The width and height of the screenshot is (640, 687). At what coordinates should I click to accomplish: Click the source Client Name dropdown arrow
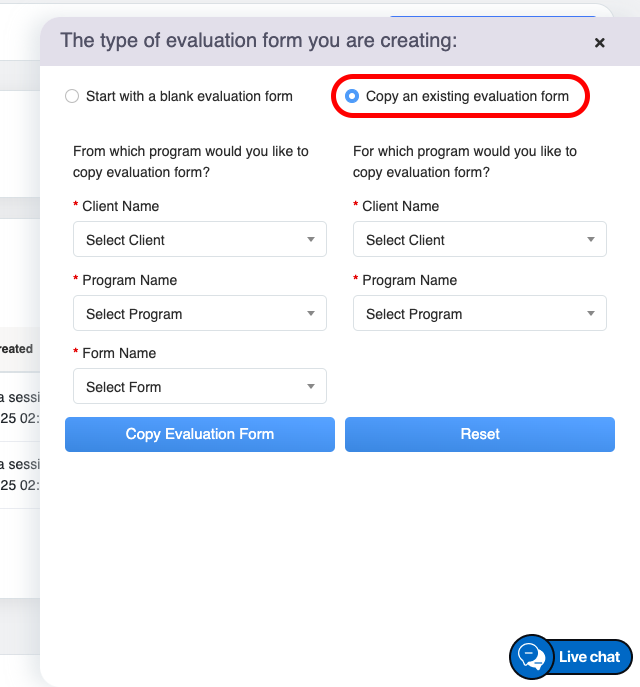tap(311, 240)
